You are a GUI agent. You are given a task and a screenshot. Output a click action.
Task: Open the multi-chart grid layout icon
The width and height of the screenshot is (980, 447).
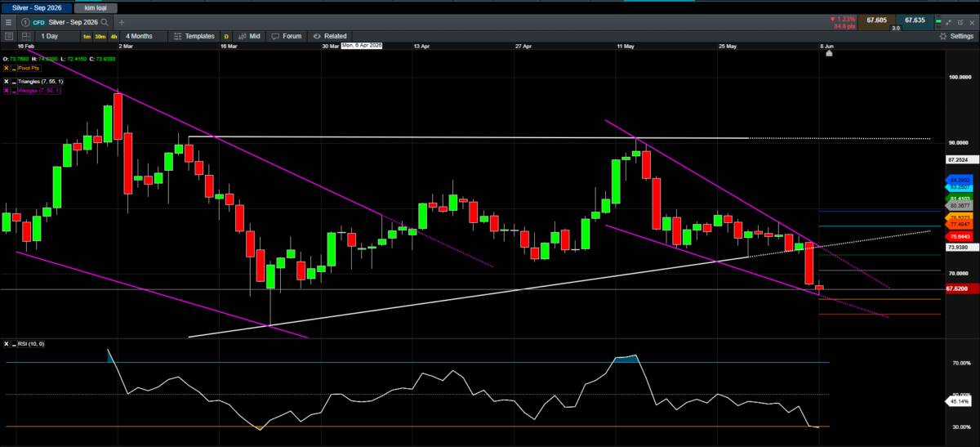coord(26,36)
